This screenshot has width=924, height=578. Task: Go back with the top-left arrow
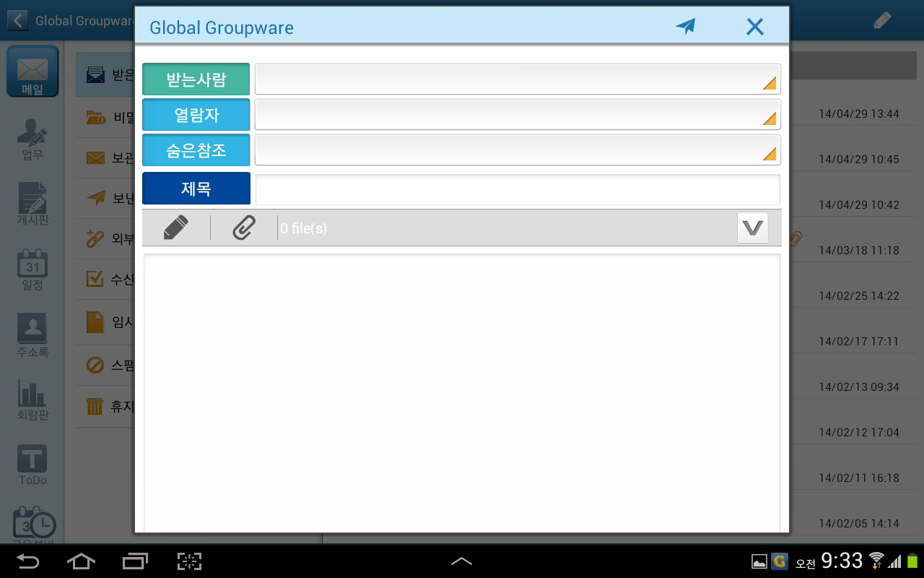(17, 20)
